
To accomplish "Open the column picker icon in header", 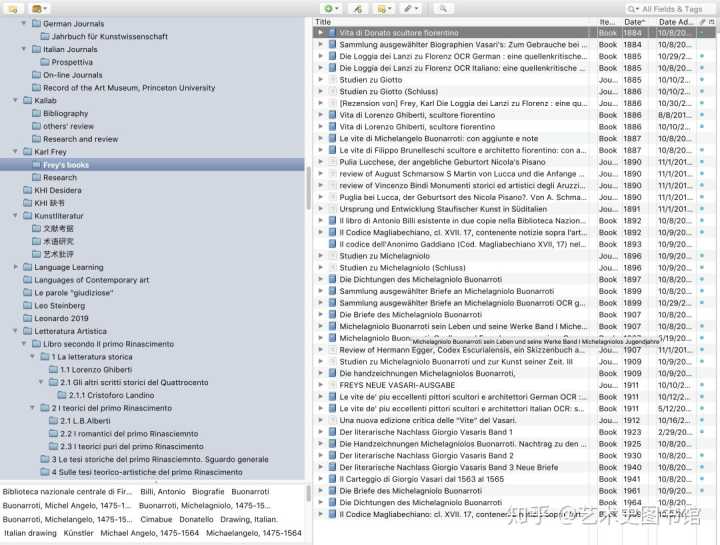I will pos(712,22).
